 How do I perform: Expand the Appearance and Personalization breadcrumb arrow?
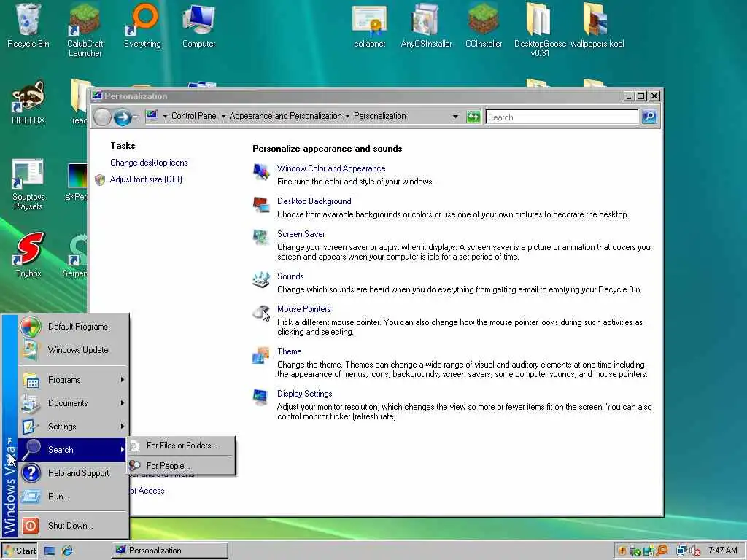click(x=347, y=116)
